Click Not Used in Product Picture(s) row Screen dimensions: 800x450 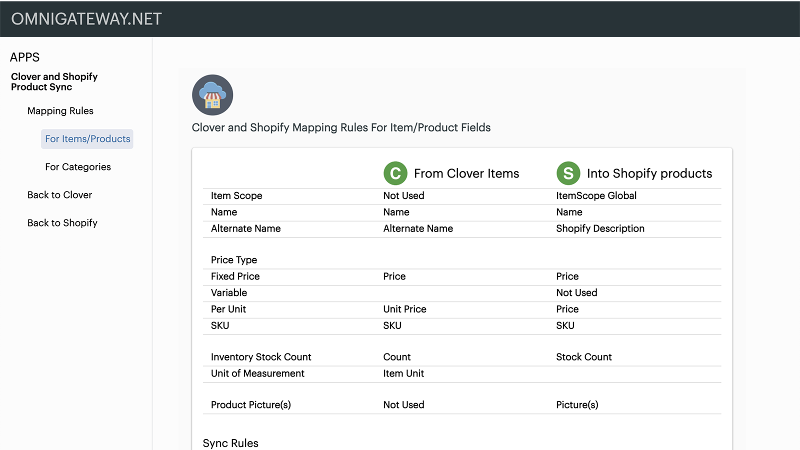404,405
